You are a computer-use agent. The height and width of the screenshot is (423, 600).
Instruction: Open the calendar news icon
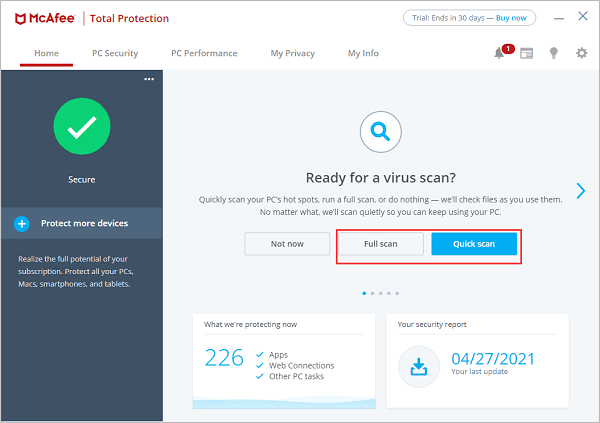pyautogui.click(x=526, y=53)
